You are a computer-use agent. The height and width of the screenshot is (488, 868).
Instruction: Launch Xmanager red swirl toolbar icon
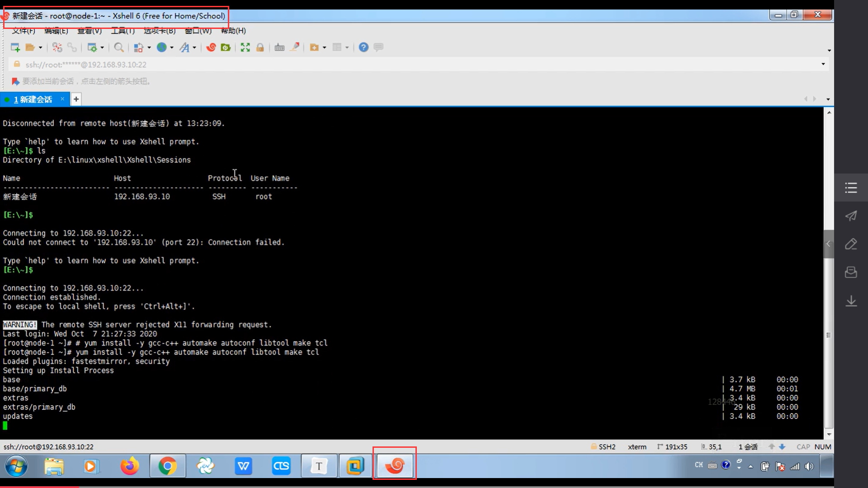(x=211, y=47)
